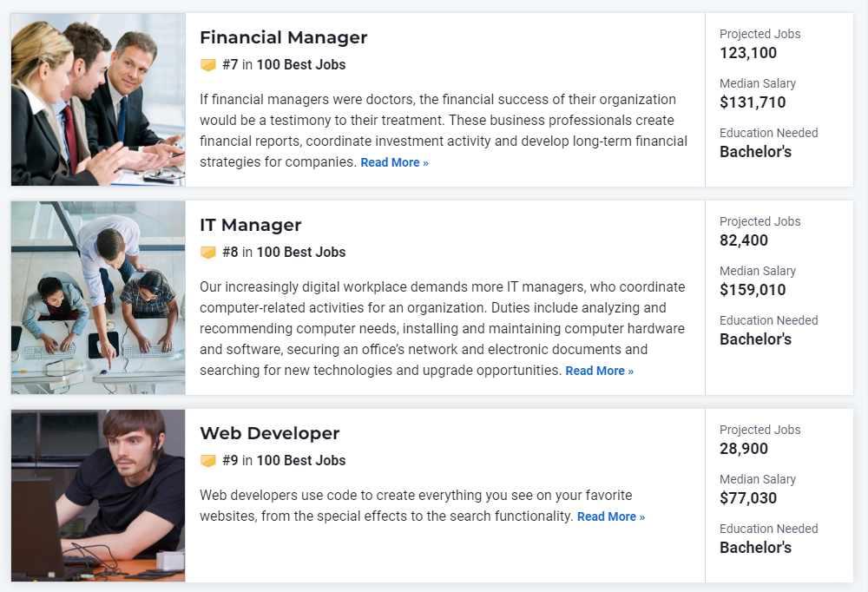Select the Financial Manager median salary $131,710

click(753, 102)
